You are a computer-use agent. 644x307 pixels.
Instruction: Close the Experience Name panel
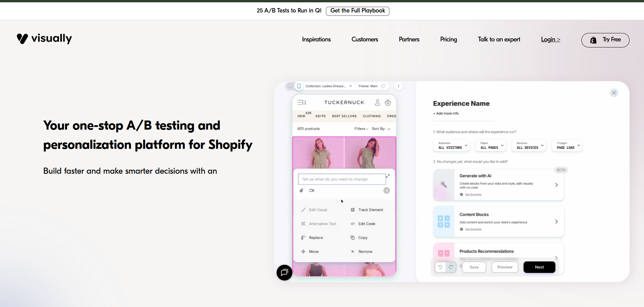[614, 93]
